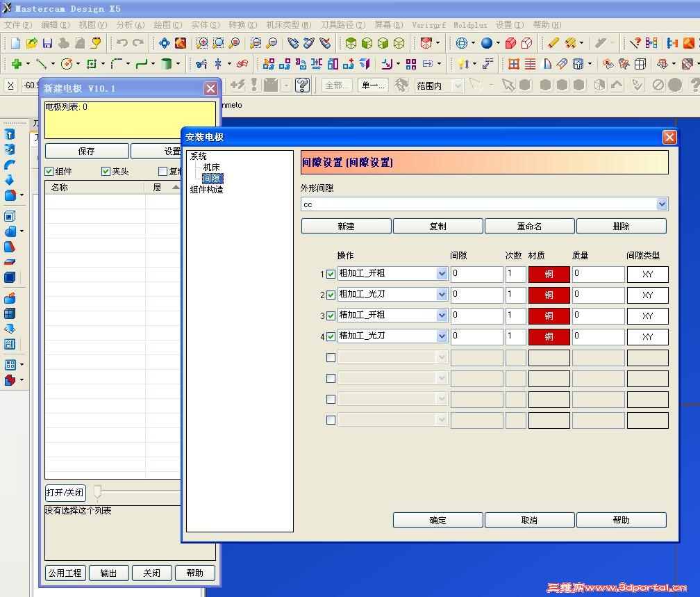The height and width of the screenshot is (597, 700).
Task: Choose the circle creation tool icon
Action: point(67,64)
